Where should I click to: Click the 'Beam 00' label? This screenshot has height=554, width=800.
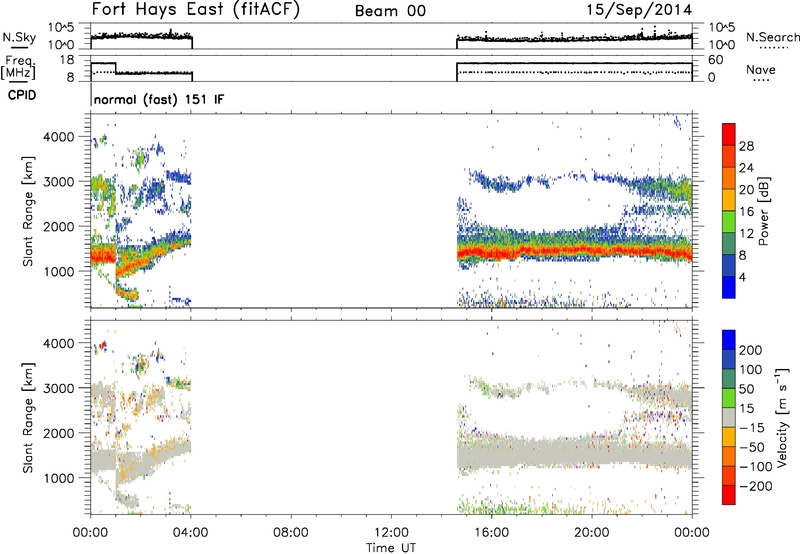[390, 11]
